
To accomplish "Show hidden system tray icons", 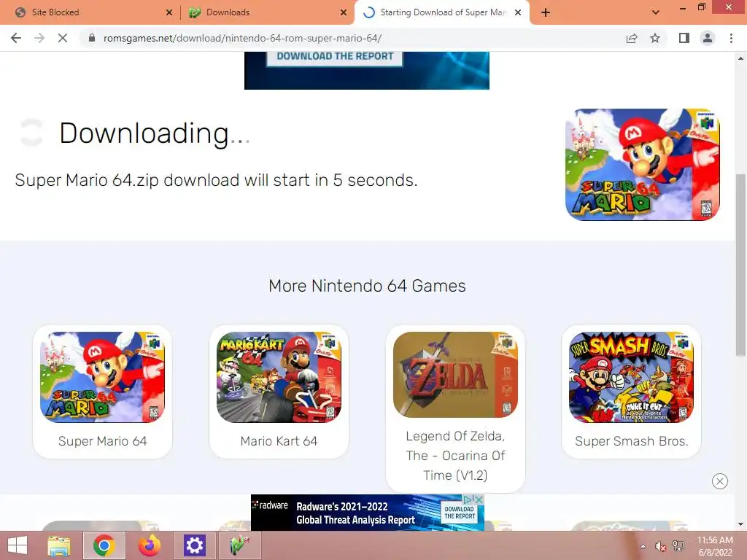I will click(643, 546).
